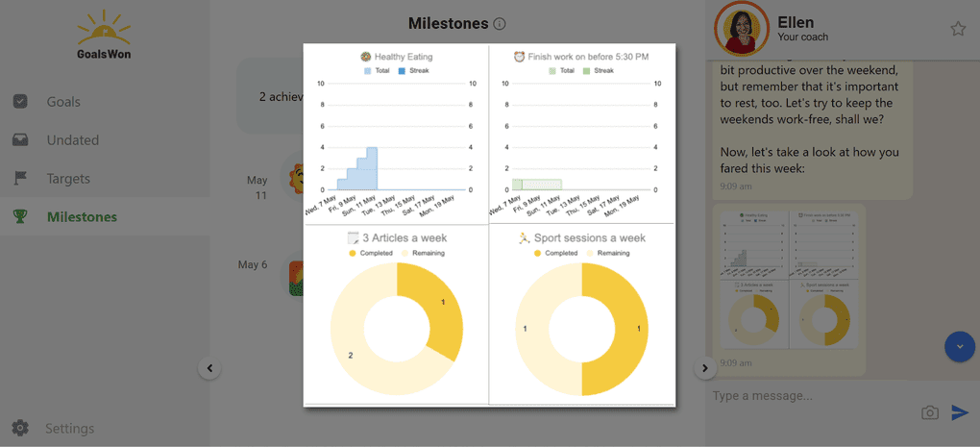Toggle the Remaining legend in Sport sessions chart

click(607, 253)
